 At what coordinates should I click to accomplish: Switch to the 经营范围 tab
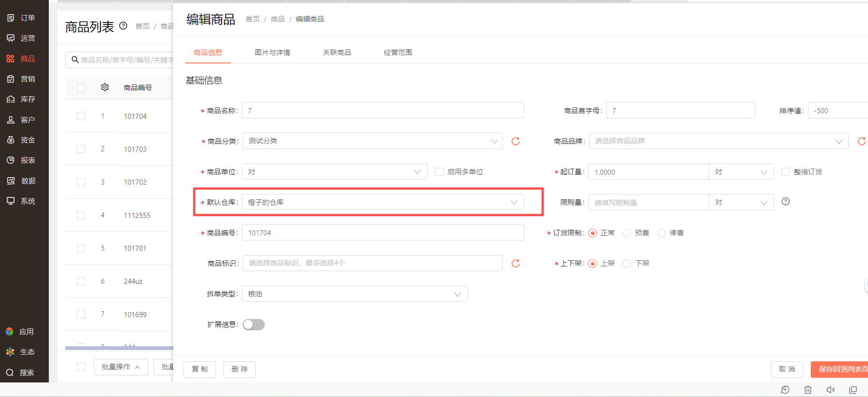coord(398,52)
